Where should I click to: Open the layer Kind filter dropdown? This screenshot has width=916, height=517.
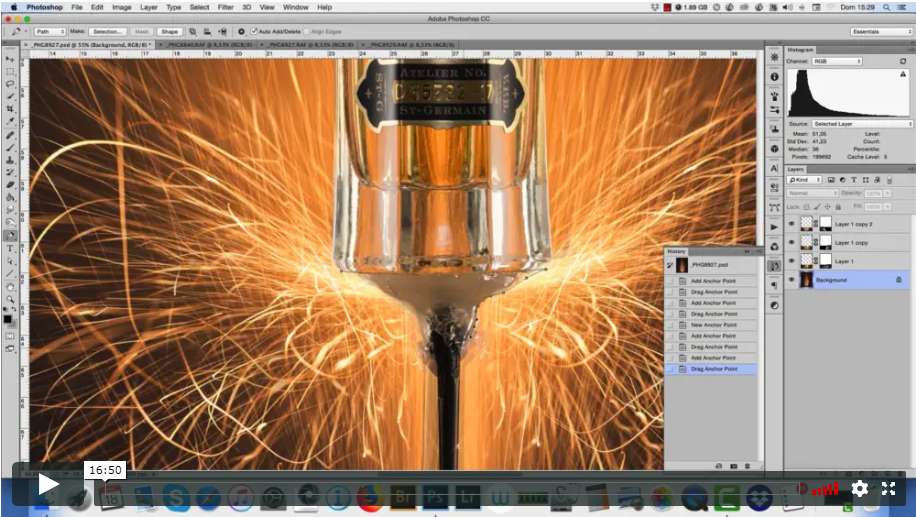click(x=804, y=180)
